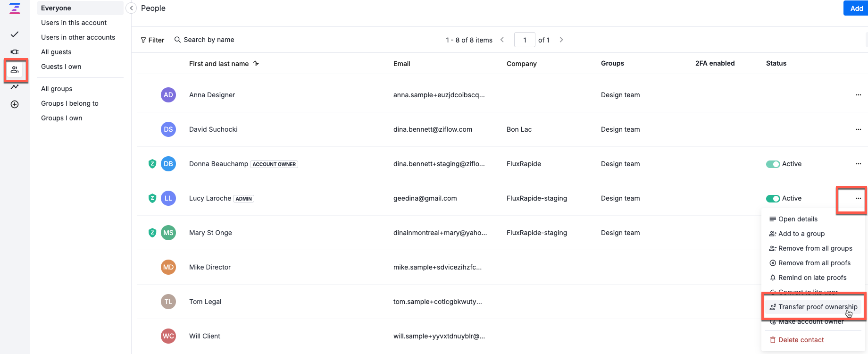Screen dimensions: 868x354
Task: Click Will Client's name
Action: pyautogui.click(x=205, y=336)
